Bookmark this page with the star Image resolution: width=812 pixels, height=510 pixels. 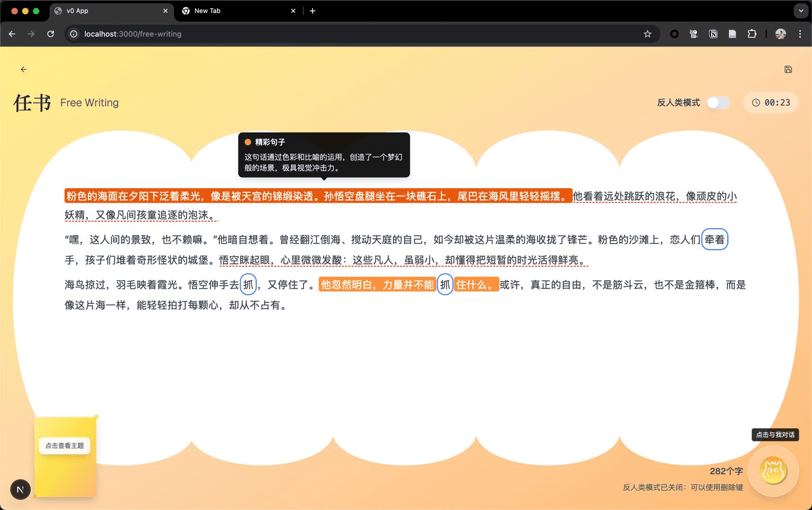coord(648,34)
